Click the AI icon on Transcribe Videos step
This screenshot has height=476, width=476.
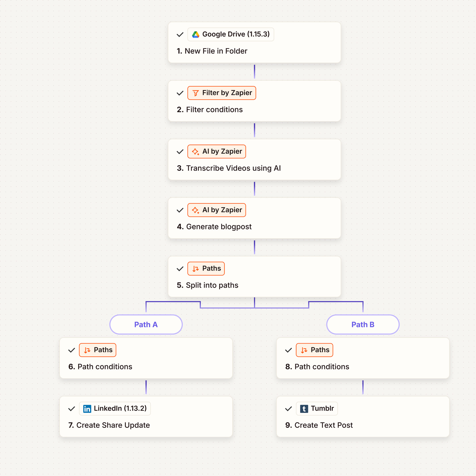point(196,152)
